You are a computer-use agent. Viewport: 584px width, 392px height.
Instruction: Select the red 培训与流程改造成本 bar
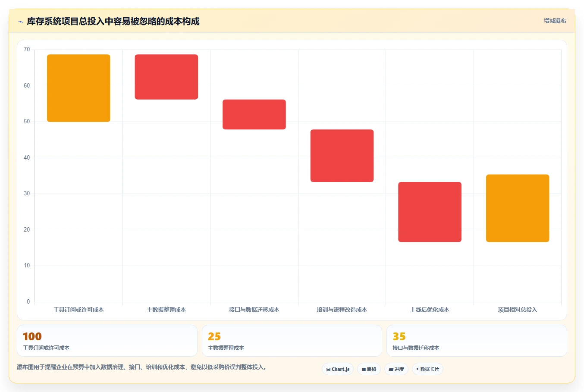pyautogui.click(x=342, y=156)
